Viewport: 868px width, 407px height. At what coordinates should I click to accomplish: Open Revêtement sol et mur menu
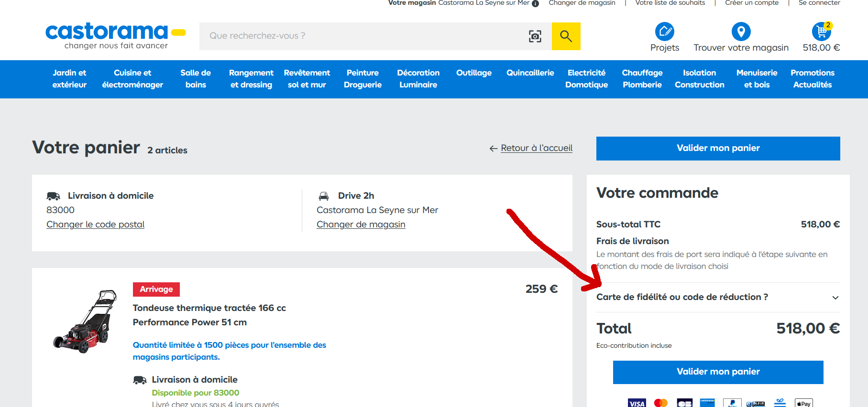point(307,79)
